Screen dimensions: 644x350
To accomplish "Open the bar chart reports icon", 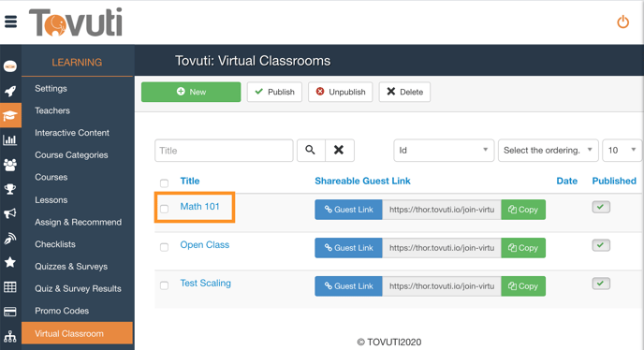I will point(10,140).
